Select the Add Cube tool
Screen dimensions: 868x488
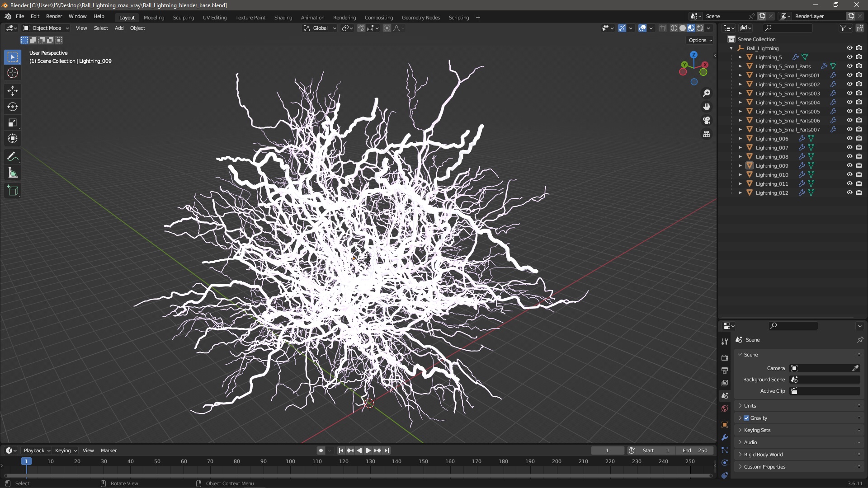pos(13,191)
